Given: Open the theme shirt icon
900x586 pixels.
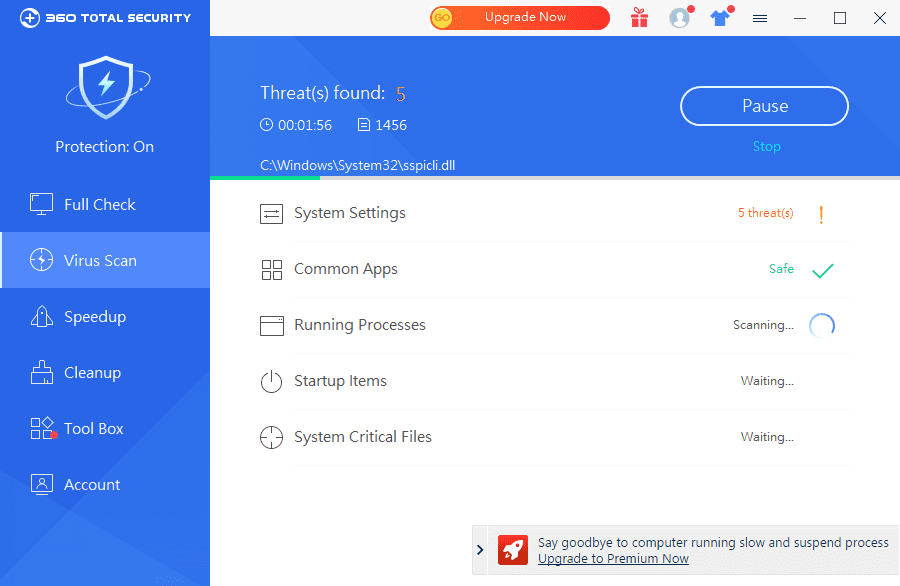Looking at the screenshot, I should [x=720, y=18].
